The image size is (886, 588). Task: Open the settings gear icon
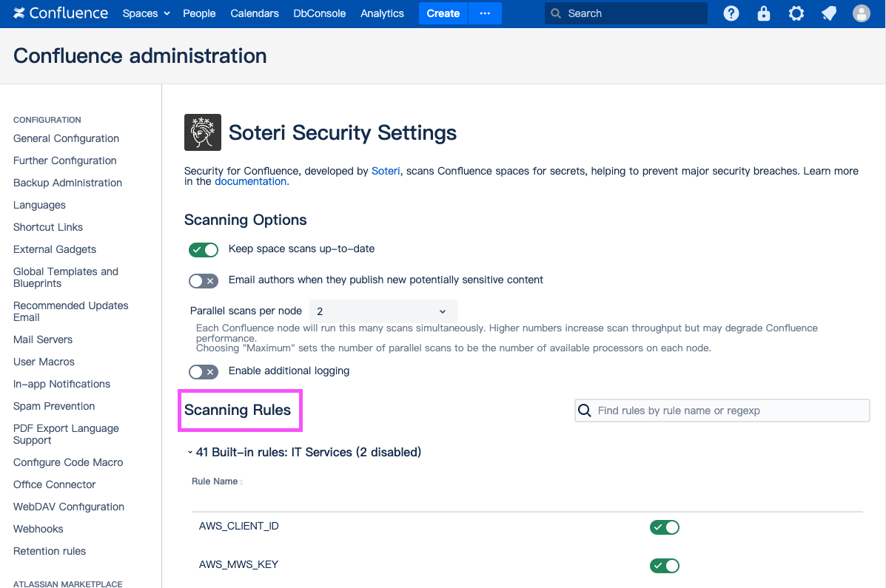(x=796, y=13)
